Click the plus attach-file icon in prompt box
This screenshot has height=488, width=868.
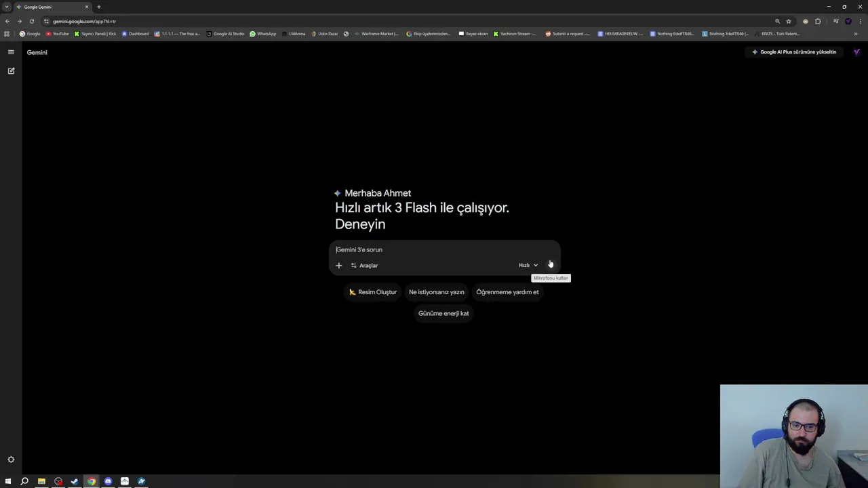tap(339, 266)
